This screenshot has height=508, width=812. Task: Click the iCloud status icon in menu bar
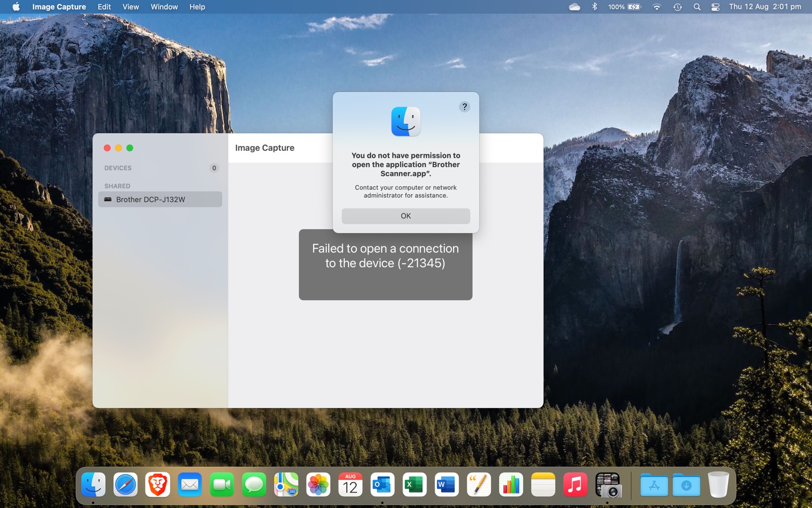coord(574,7)
